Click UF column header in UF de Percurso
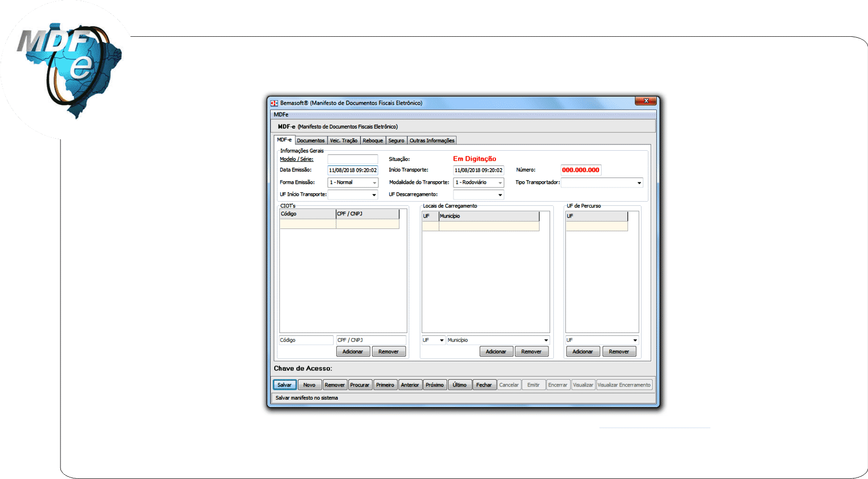The image size is (868, 479). click(597, 216)
